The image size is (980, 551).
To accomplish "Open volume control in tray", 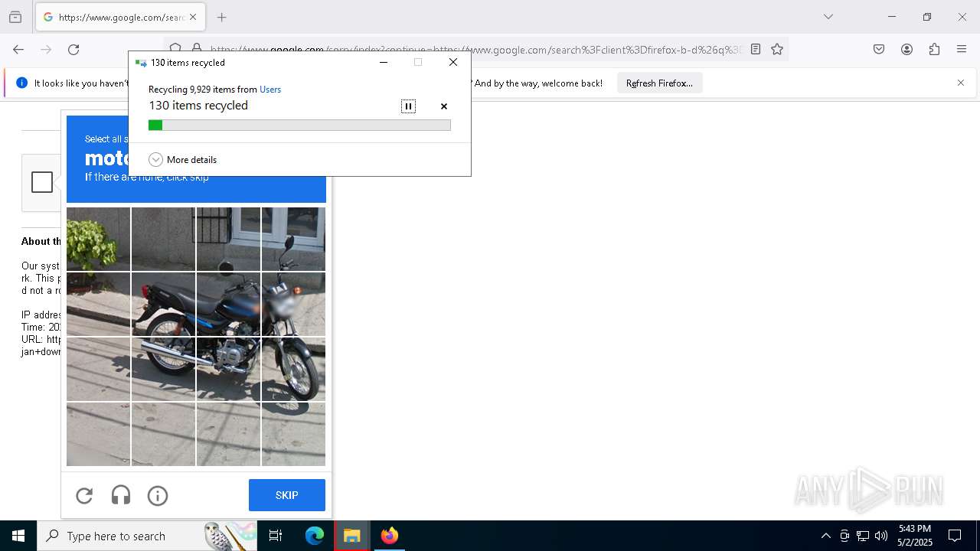I will click(881, 536).
